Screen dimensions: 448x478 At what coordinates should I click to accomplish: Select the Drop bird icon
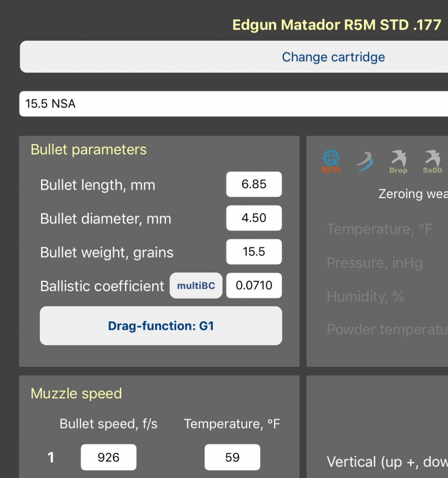[398, 162]
